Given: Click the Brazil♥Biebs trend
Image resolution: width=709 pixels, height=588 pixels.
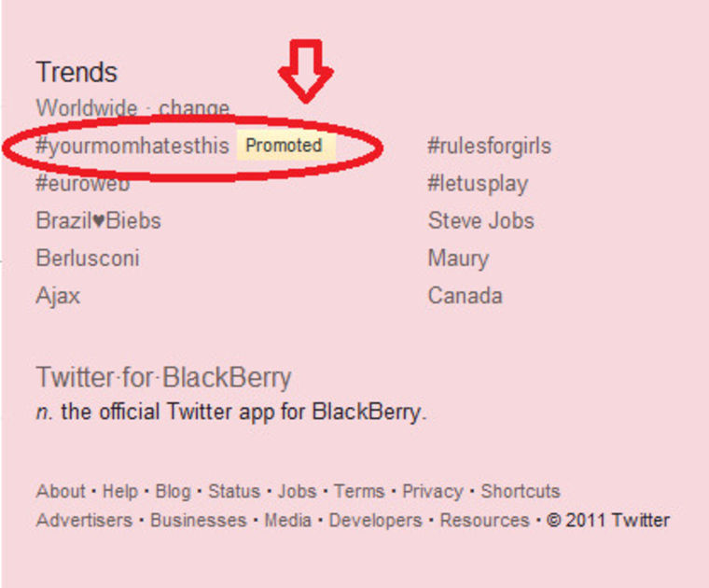Looking at the screenshot, I should point(98,221).
